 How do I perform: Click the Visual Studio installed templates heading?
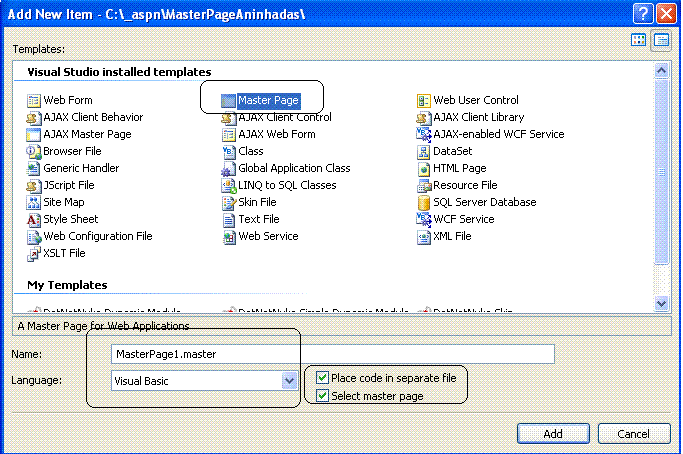[119, 72]
